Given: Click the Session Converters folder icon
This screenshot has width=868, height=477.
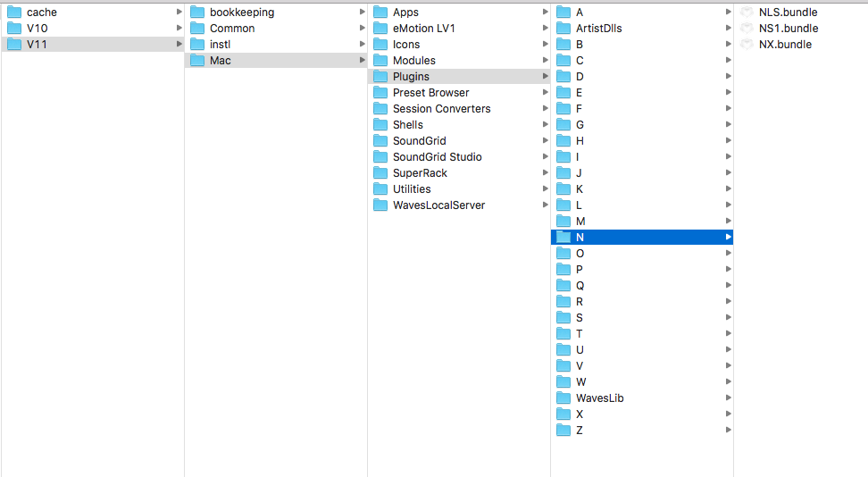Looking at the screenshot, I should click(380, 109).
